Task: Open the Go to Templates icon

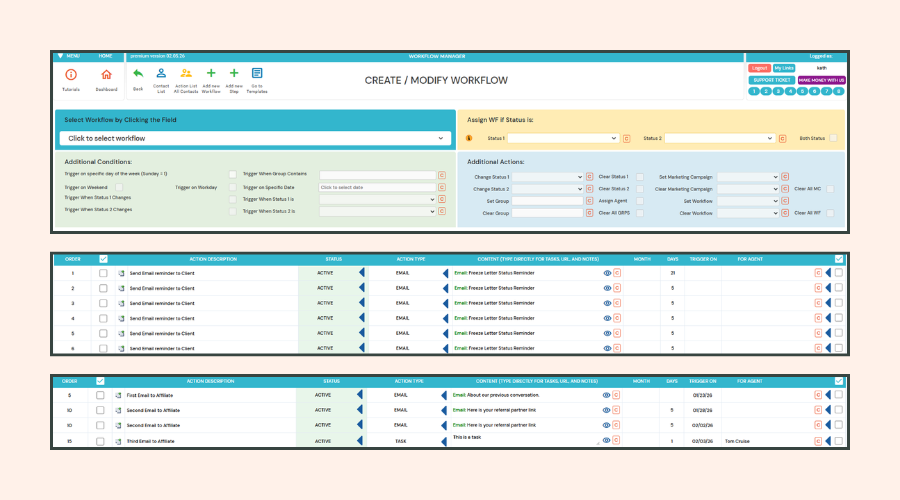Action: [257, 73]
